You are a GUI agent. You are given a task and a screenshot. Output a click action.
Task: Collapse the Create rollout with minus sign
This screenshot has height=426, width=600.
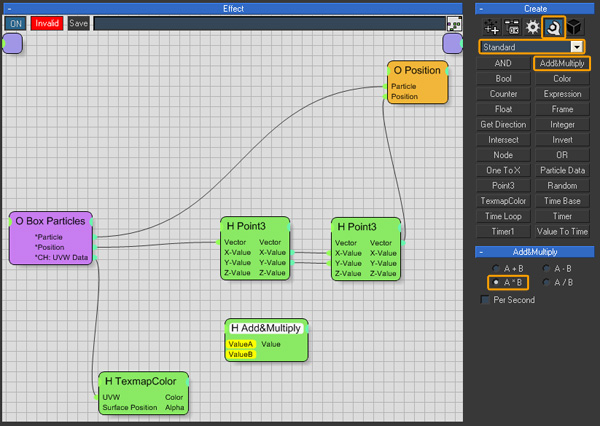point(481,9)
